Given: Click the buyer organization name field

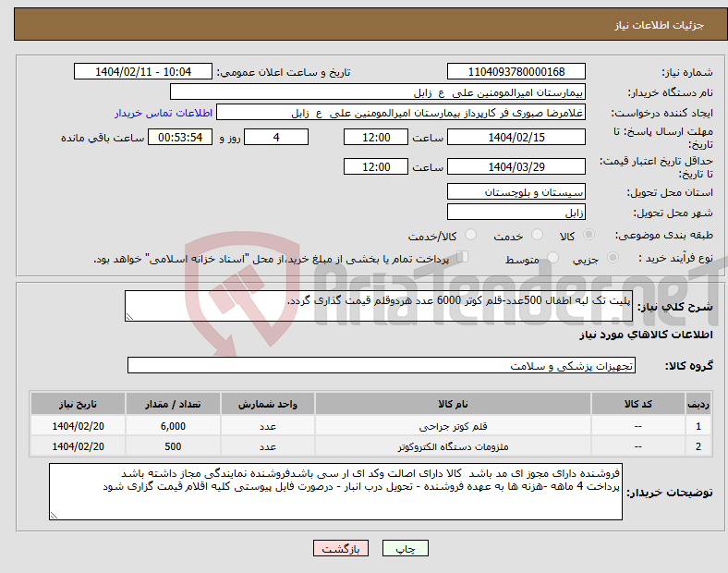Looking at the screenshot, I should pyautogui.click(x=378, y=91).
